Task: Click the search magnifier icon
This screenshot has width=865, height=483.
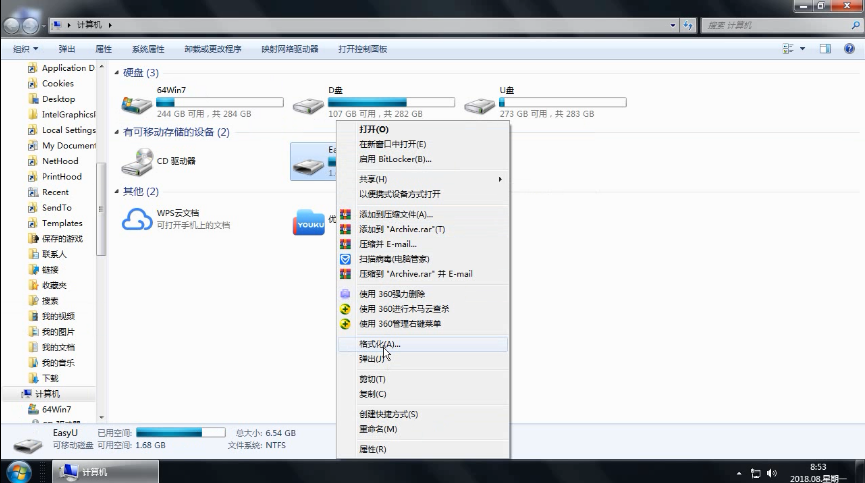Action: pyautogui.click(x=856, y=25)
